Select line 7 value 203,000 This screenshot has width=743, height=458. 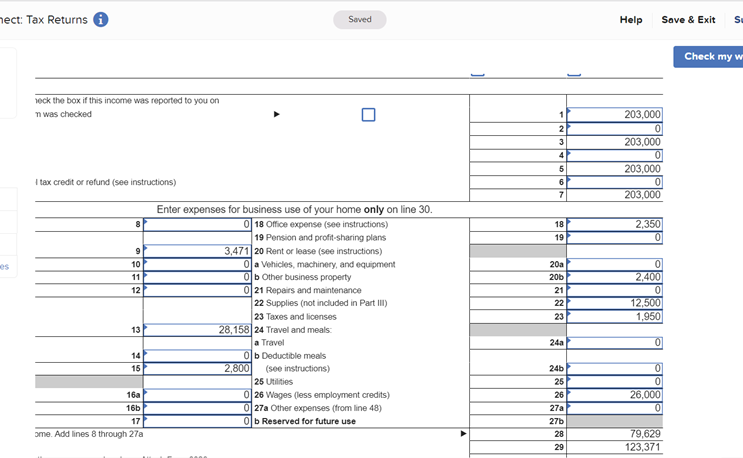coord(642,195)
